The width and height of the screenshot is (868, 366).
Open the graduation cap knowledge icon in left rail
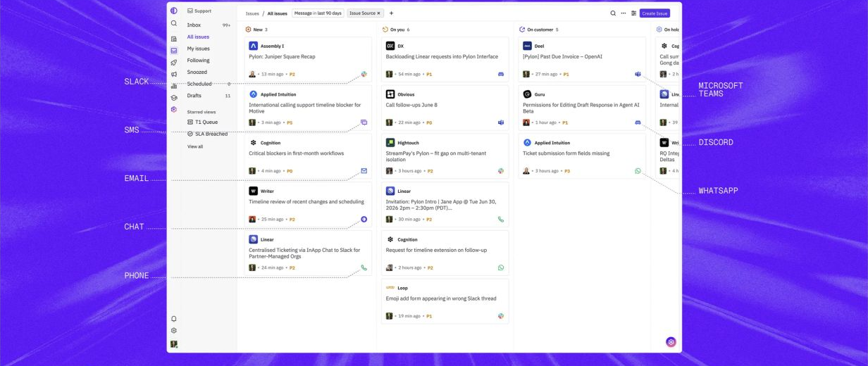[174, 98]
